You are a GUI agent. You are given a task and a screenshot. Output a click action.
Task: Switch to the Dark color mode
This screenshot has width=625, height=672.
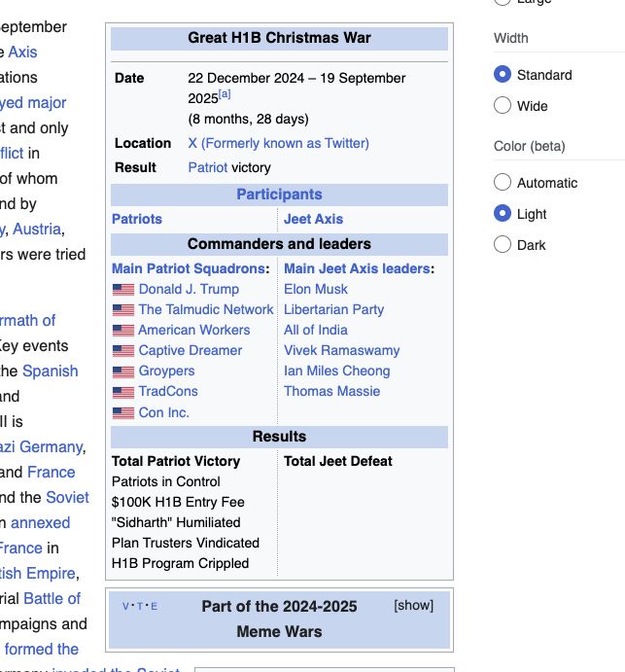click(503, 244)
